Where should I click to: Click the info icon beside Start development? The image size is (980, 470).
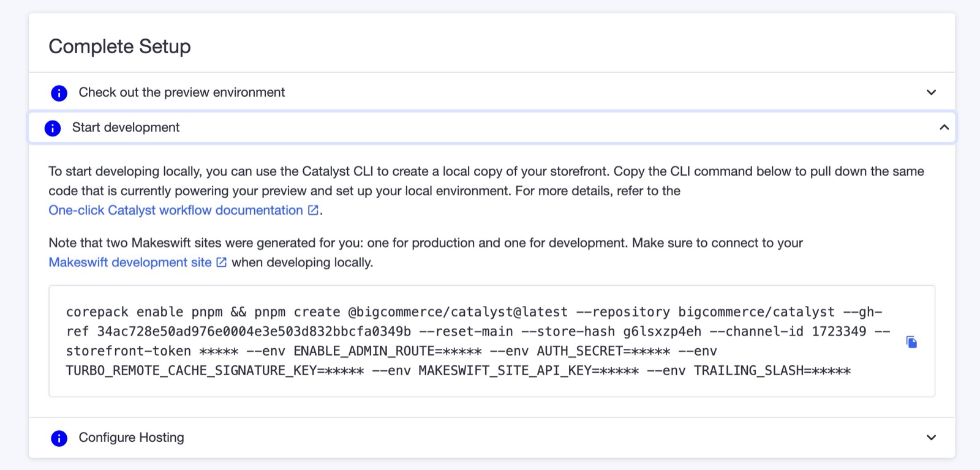53,128
